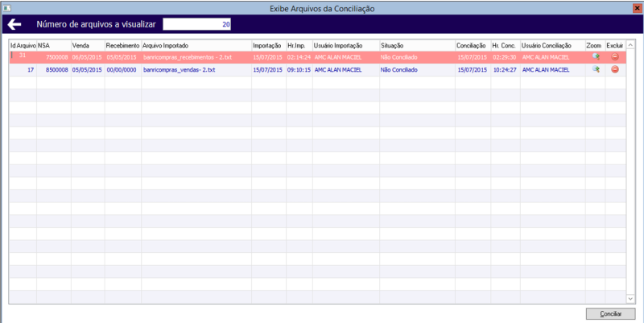644x323 pixels.
Task: Click Id Arquivo cell 17
Action: pos(31,70)
